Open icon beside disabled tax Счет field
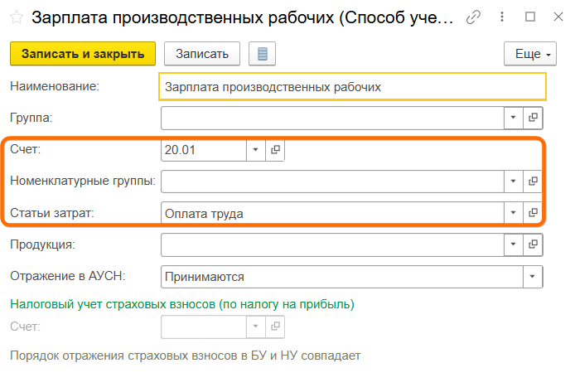 coord(275,327)
